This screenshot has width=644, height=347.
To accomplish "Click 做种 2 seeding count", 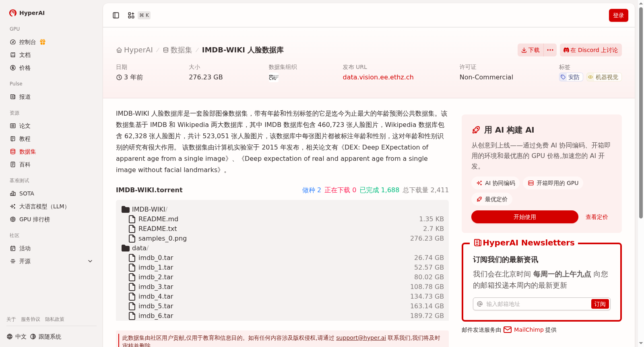I will point(312,190).
